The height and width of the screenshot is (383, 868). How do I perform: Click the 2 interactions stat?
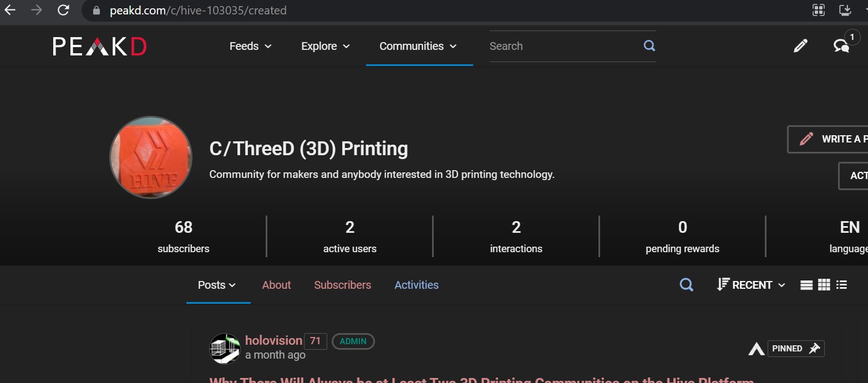point(516,237)
